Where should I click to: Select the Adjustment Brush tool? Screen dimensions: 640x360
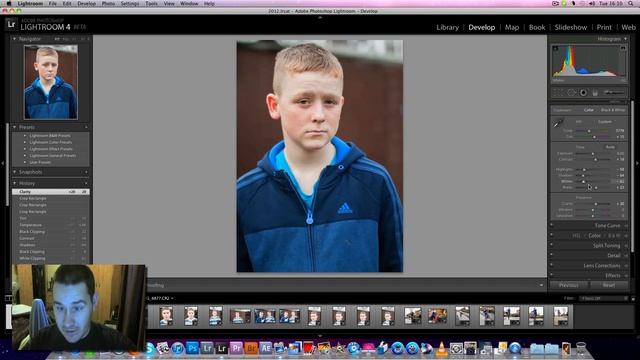point(613,92)
